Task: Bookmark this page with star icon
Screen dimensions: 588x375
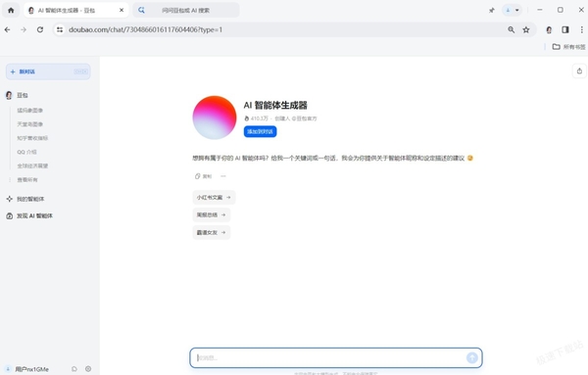Action: coord(526,29)
